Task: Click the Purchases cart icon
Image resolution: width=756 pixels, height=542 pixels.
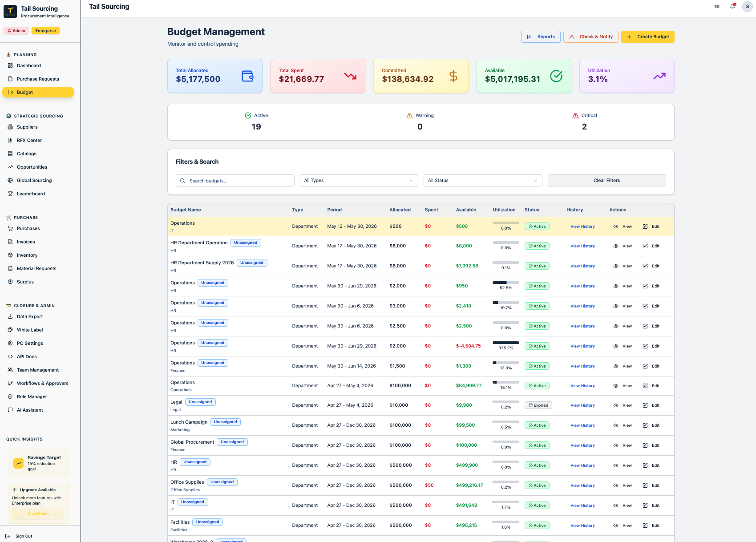Action: tap(10, 228)
